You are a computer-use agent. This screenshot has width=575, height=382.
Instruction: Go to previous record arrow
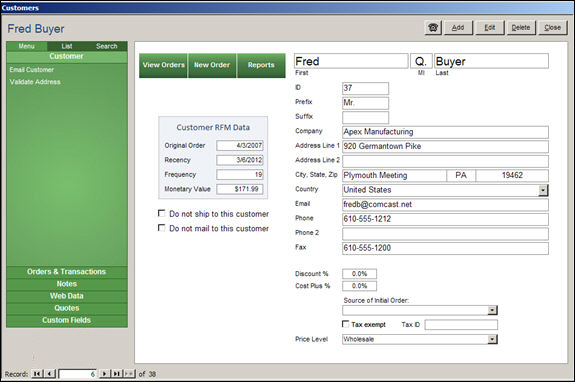pyautogui.click(x=50, y=374)
